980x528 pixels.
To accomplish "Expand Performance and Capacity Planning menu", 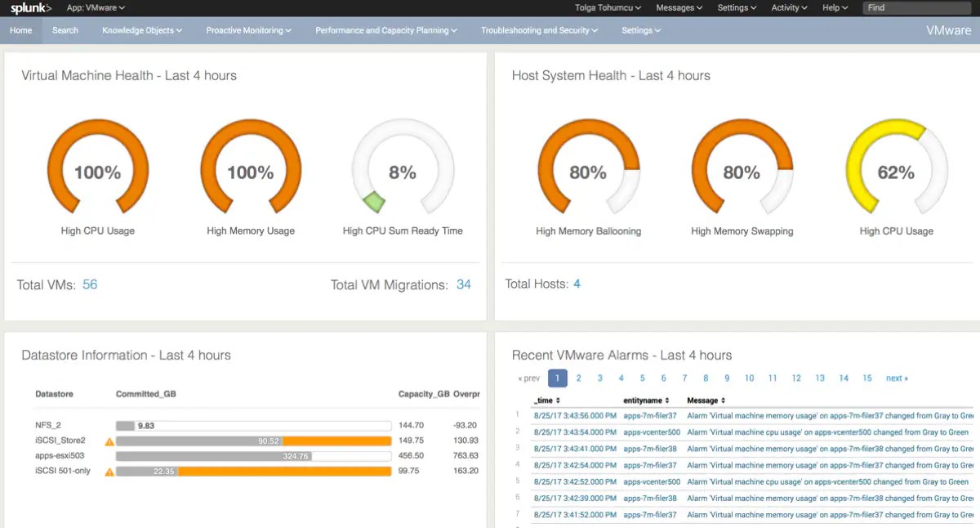I will [386, 30].
